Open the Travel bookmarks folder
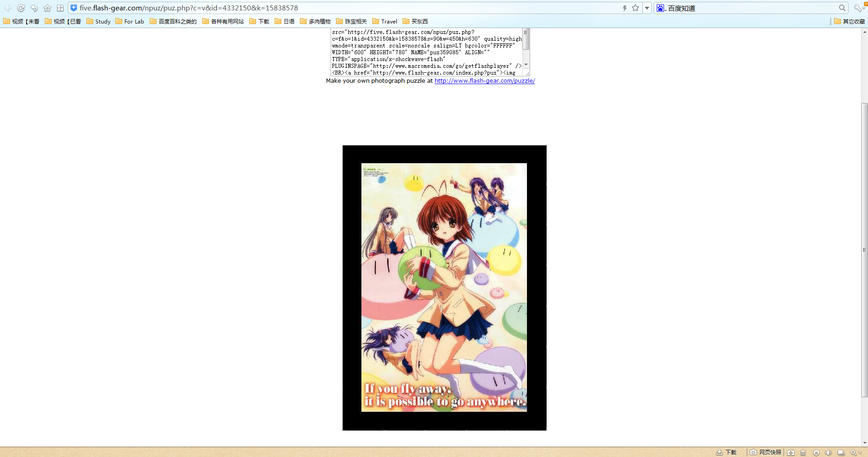Viewport: 868px width, 457px height. click(385, 21)
